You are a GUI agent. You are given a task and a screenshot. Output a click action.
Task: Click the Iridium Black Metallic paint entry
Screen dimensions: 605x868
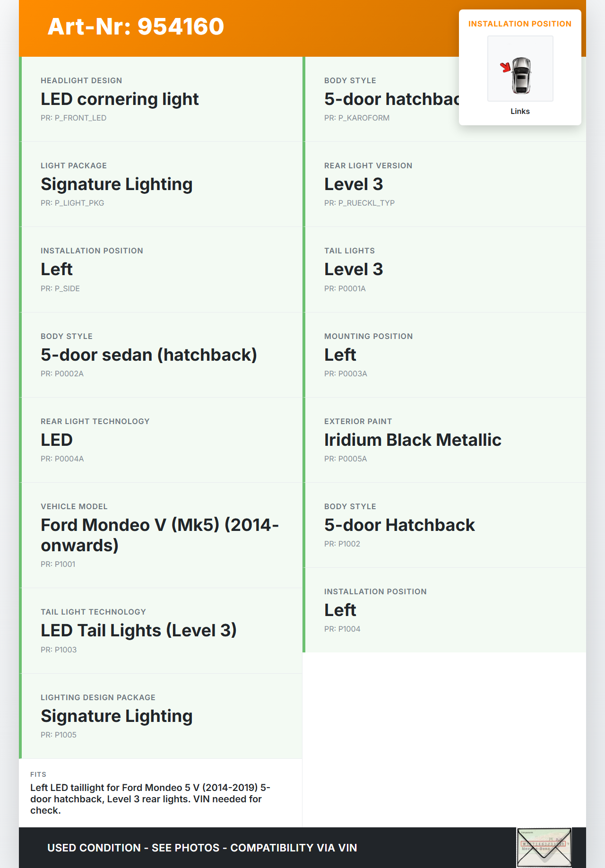(412, 440)
